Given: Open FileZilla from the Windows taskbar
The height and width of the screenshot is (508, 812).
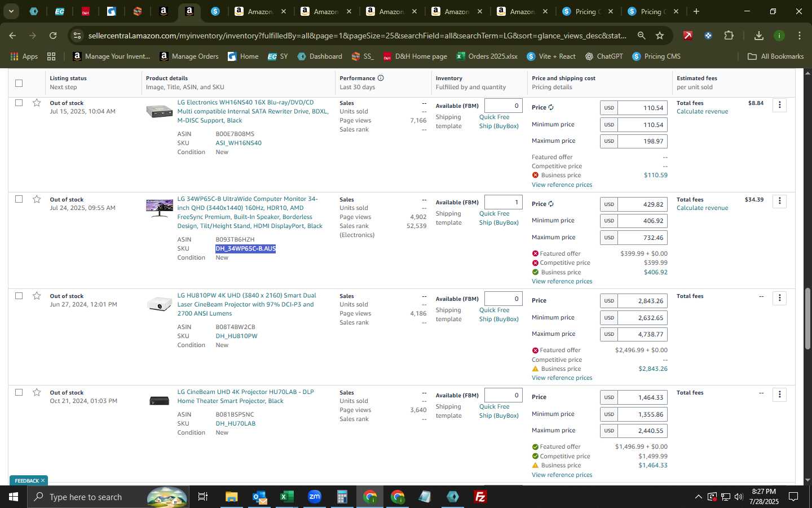Looking at the screenshot, I should click(480, 497).
